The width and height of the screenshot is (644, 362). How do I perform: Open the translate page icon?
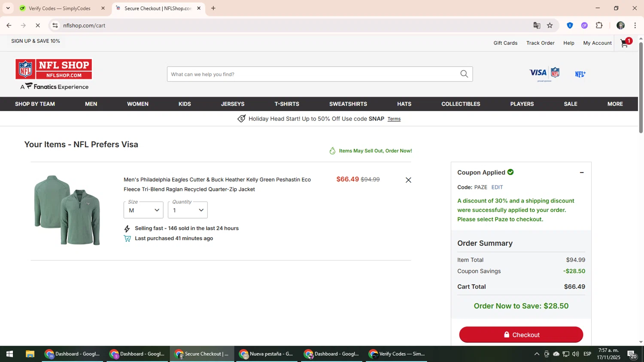pyautogui.click(x=537, y=25)
